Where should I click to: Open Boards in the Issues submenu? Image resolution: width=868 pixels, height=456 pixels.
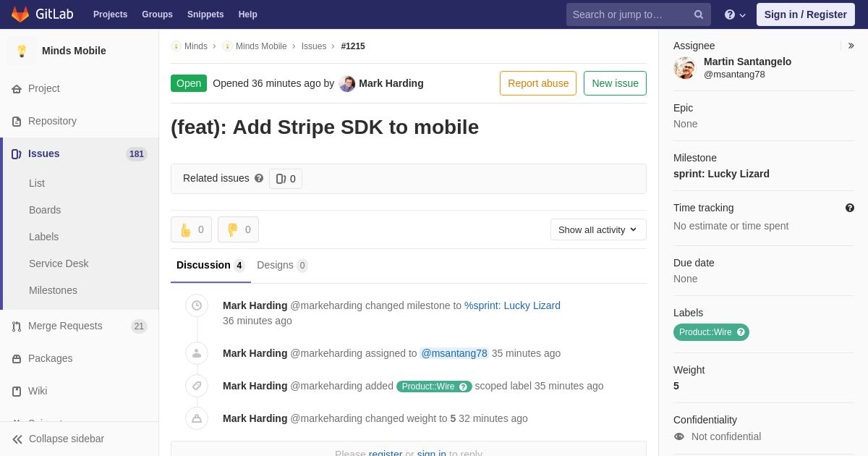pos(45,210)
